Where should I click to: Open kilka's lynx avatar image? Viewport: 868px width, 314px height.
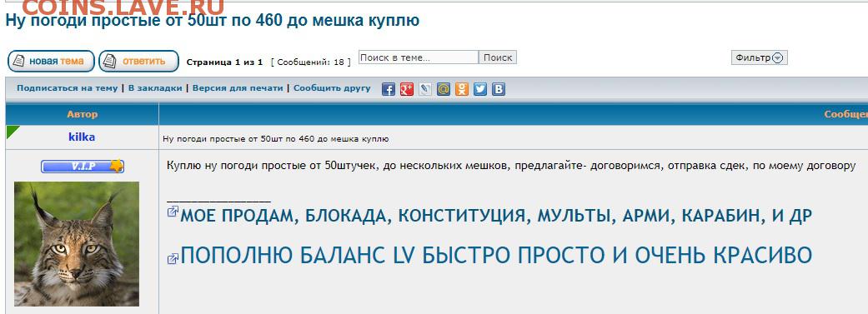[77, 244]
